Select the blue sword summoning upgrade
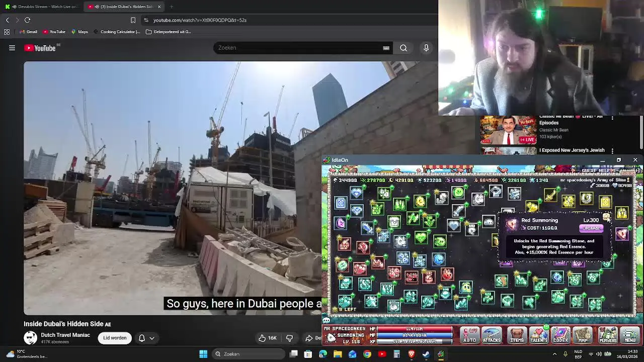This screenshot has height=362, width=644. [368, 229]
